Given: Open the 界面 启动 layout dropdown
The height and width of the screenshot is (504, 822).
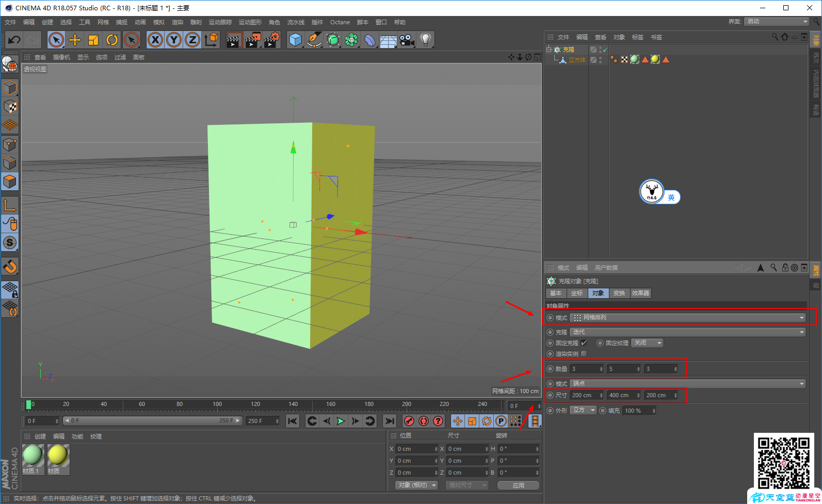Looking at the screenshot, I should click(x=777, y=22).
